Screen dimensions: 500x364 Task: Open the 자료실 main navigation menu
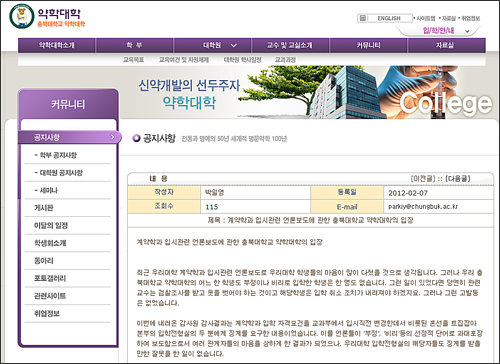(x=446, y=45)
